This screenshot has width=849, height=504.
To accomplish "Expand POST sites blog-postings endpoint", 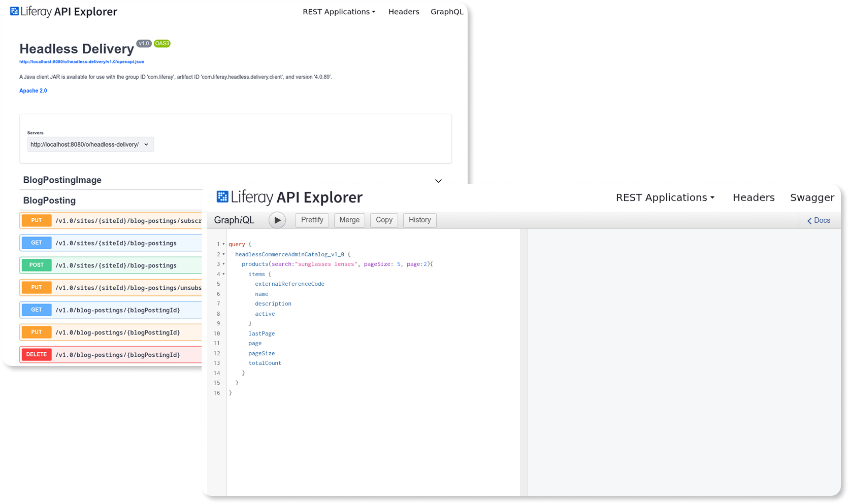I will click(111, 265).
